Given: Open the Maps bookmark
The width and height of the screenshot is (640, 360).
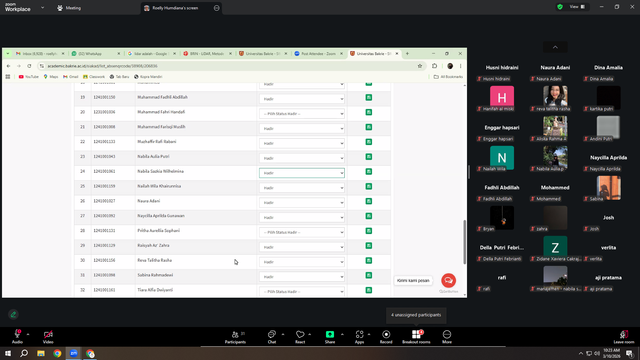Looking at the screenshot, I should click(x=51, y=77).
